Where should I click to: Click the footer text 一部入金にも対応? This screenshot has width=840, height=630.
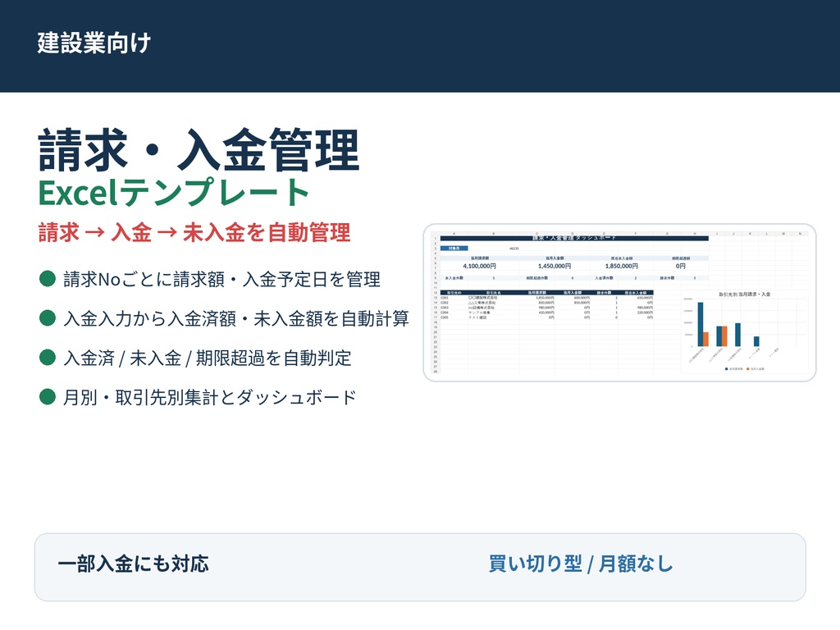pyautogui.click(x=134, y=564)
